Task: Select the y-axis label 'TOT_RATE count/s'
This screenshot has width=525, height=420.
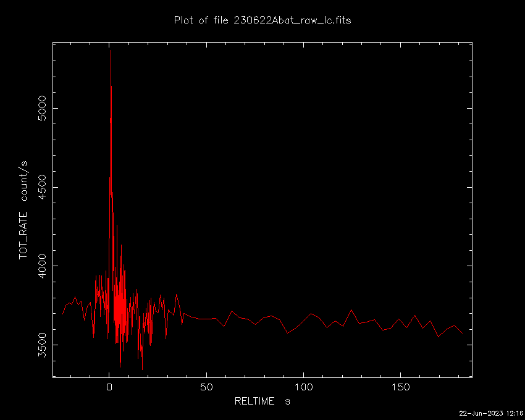Action: [x=23, y=210]
